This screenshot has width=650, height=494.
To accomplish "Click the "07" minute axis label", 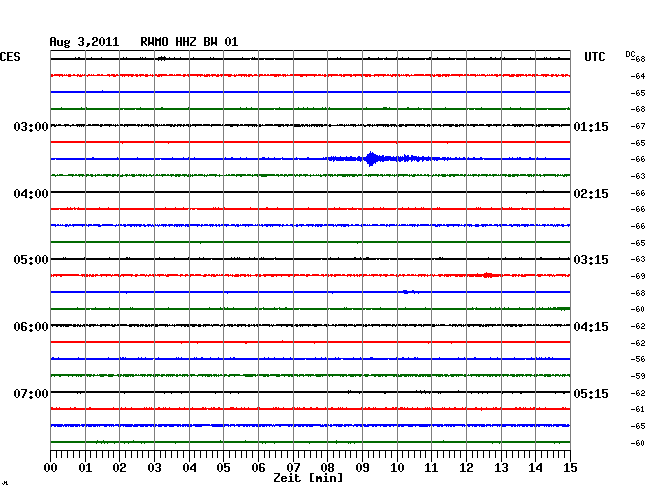I will pyautogui.click(x=293, y=468).
